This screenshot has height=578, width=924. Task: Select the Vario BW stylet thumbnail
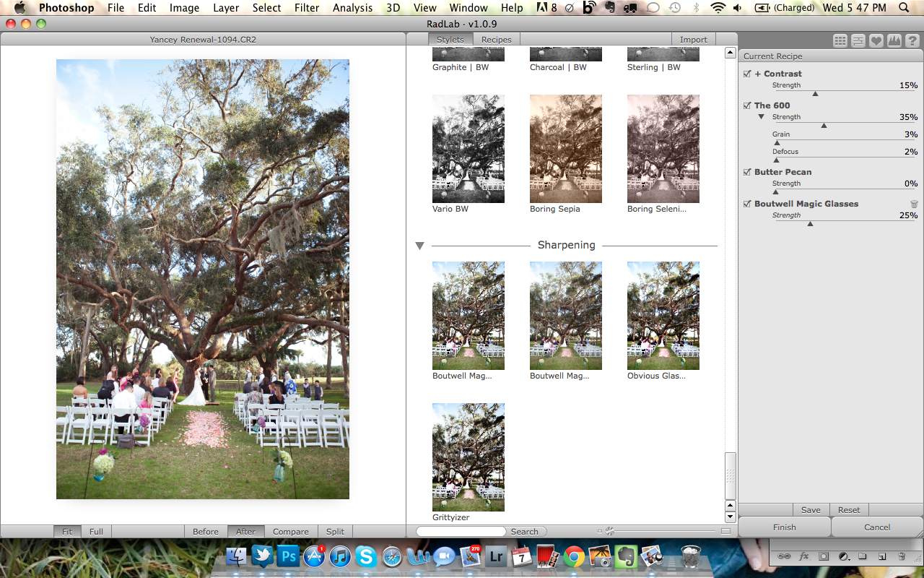pyautogui.click(x=468, y=149)
